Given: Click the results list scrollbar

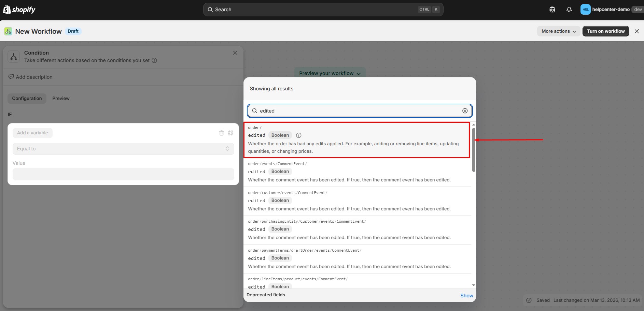Looking at the screenshot, I should pyautogui.click(x=474, y=150).
